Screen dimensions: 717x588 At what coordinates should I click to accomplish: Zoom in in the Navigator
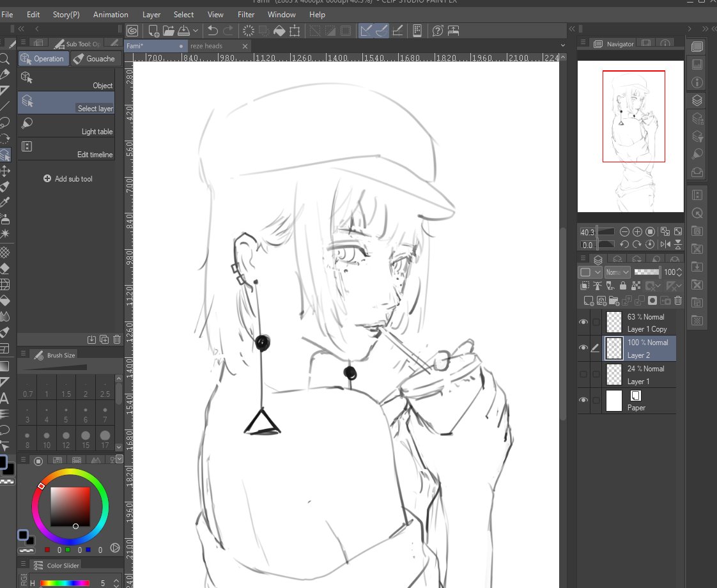pyautogui.click(x=637, y=232)
